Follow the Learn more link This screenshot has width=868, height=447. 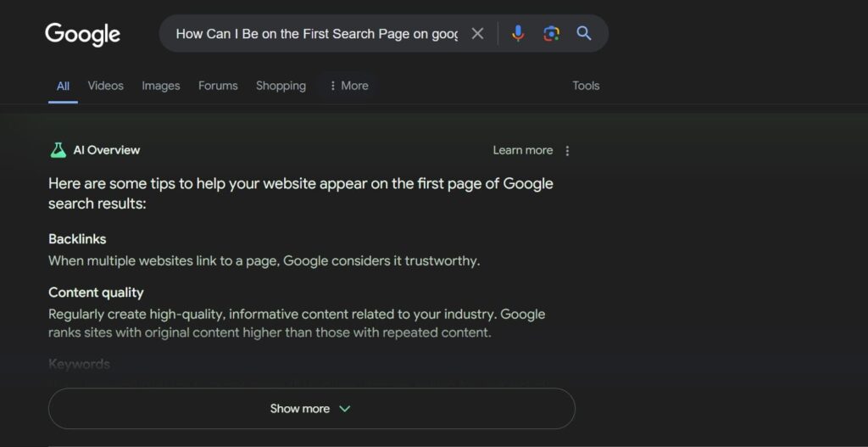522,150
